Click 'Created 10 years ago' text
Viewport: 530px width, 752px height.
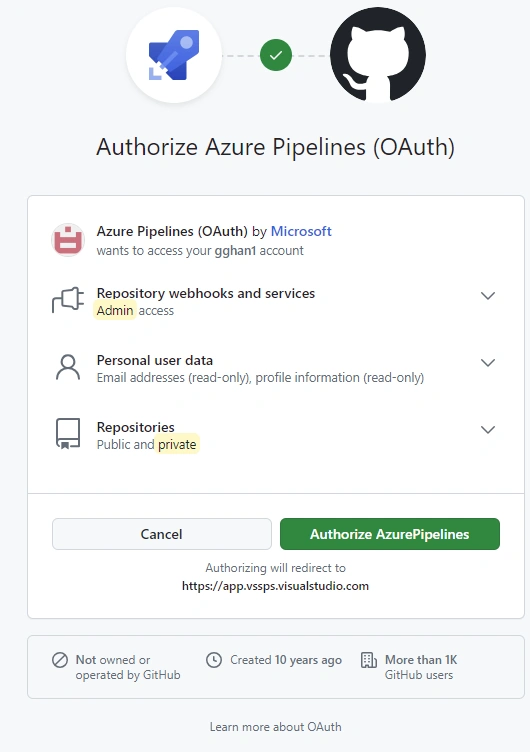(x=286, y=660)
